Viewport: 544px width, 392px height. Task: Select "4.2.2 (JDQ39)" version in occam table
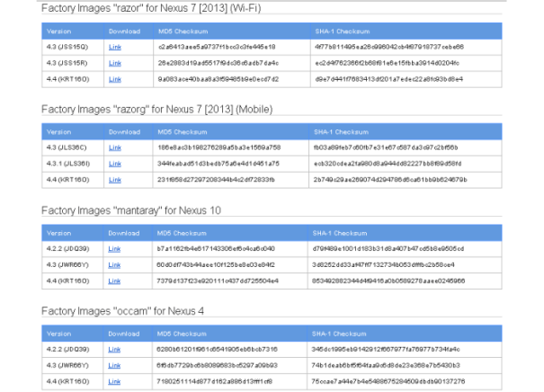point(68,350)
